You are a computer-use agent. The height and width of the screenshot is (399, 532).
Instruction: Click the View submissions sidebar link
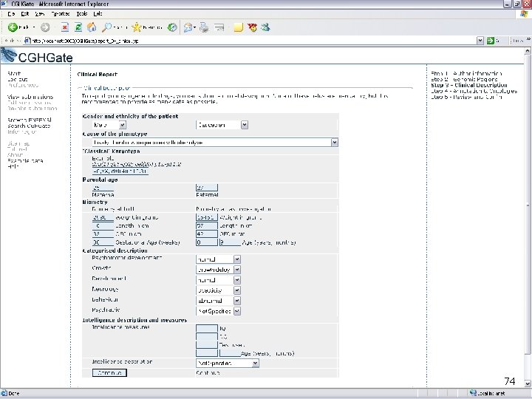tap(30, 97)
